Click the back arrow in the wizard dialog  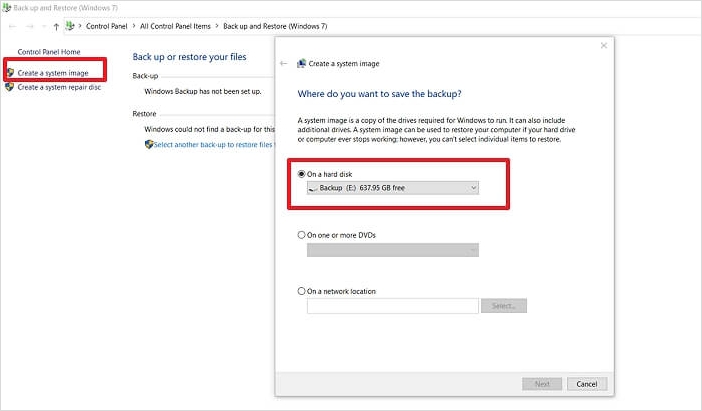pos(284,64)
